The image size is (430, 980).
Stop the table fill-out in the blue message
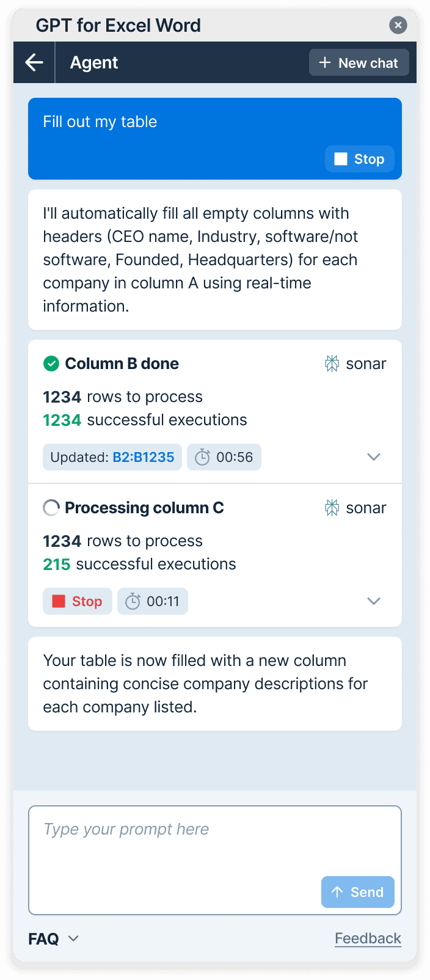click(x=359, y=158)
